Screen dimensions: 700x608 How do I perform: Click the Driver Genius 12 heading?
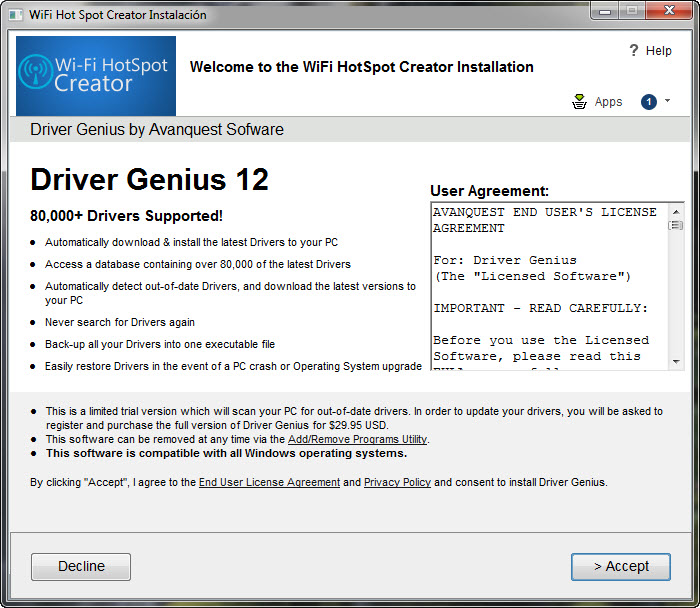coord(150,179)
